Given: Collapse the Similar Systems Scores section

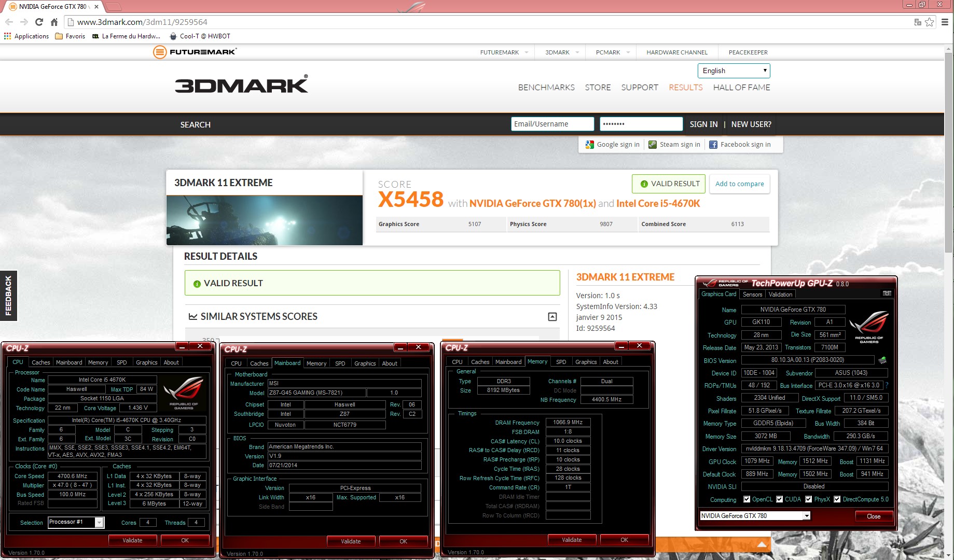Looking at the screenshot, I should click(x=552, y=316).
